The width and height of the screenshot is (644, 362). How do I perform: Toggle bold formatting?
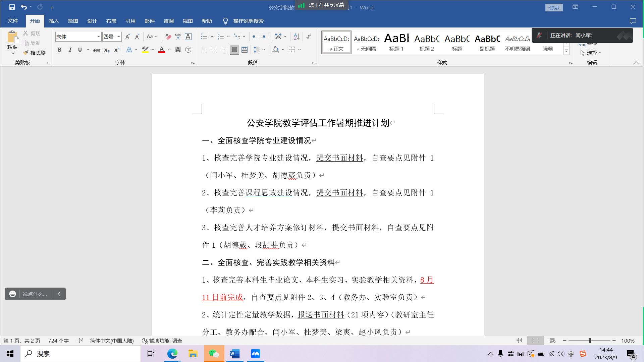pos(60,50)
